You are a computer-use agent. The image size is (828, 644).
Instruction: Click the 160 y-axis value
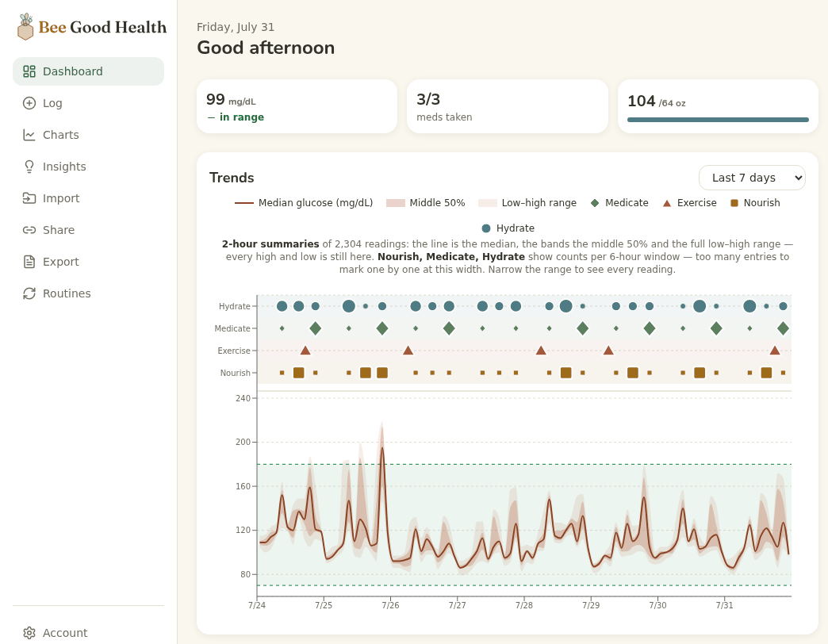click(x=243, y=486)
